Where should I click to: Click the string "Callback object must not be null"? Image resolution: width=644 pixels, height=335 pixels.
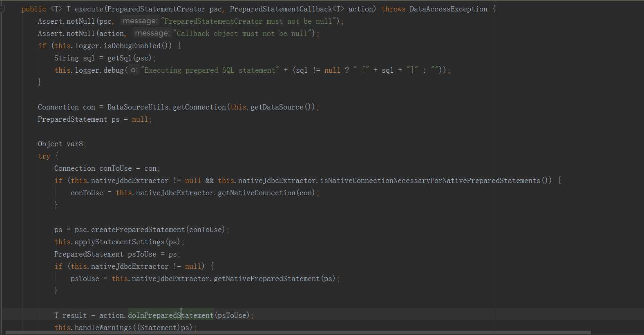(x=244, y=33)
